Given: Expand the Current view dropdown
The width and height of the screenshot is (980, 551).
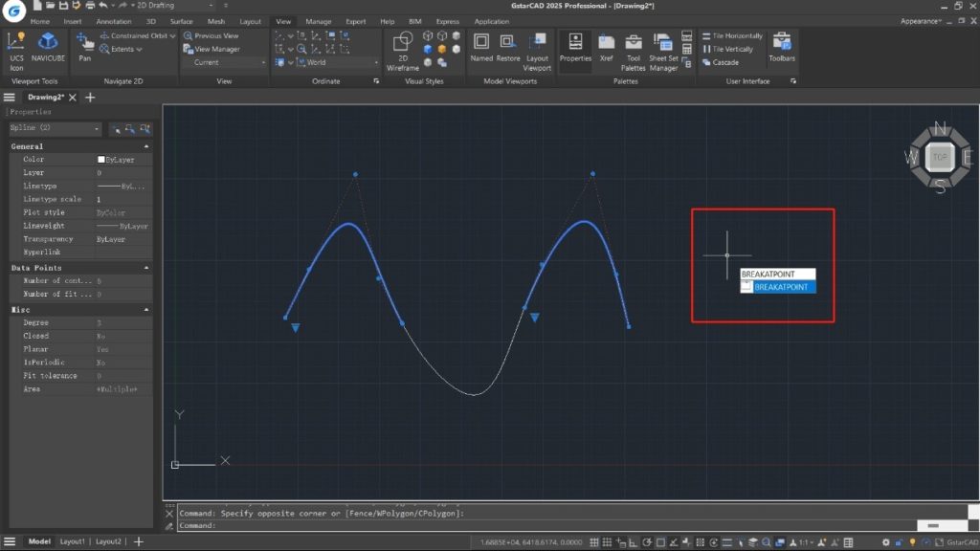Looking at the screenshot, I should (x=229, y=62).
